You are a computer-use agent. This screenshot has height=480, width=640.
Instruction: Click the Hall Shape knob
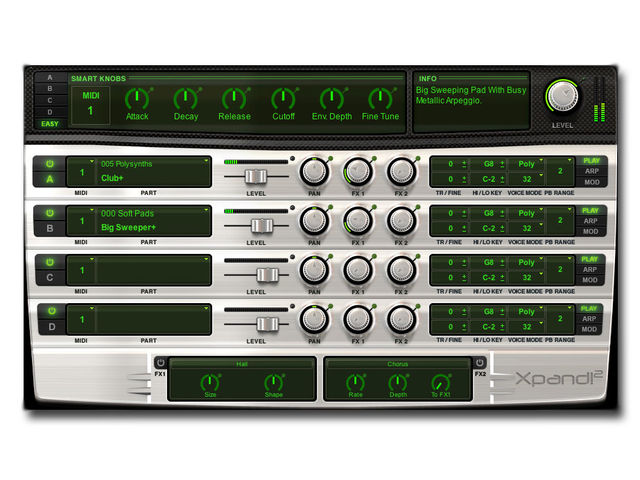coord(273,382)
